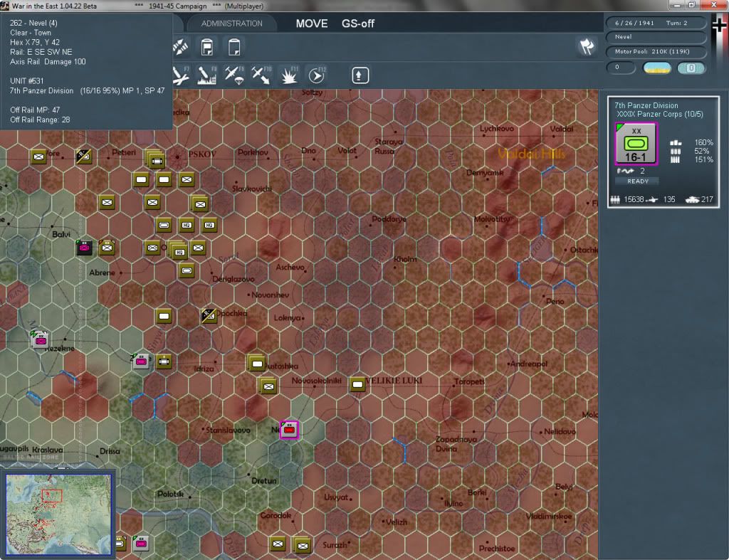This screenshot has width=729, height=560.
Task: Select the rail repair unit at Opochka
Action: (209, 316)
